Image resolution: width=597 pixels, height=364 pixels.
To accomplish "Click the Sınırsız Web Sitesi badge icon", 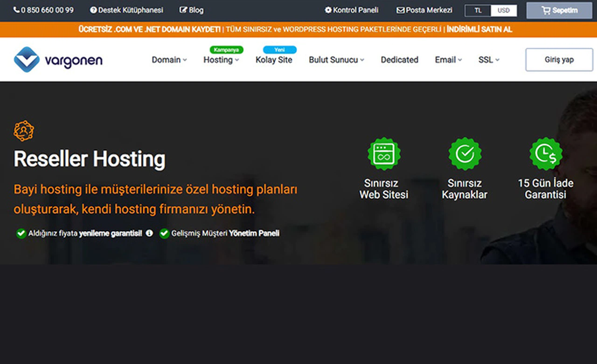I will pyautogui.click(x=384, y=154).
